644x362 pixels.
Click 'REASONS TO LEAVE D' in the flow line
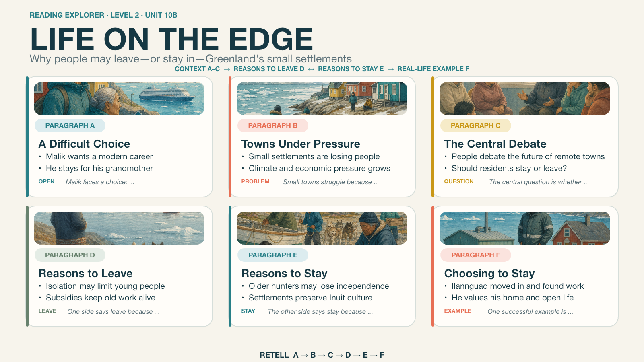click(269, 69)
